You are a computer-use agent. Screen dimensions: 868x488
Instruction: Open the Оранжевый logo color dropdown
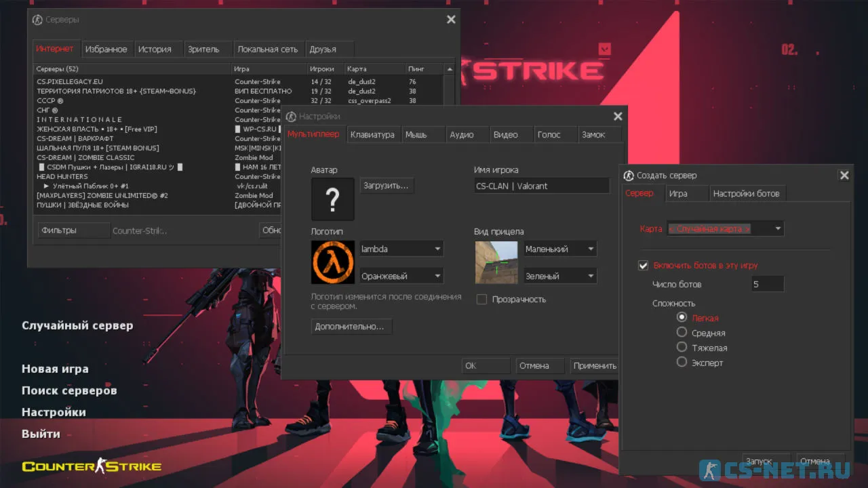pyautogui.click(x=401, y=276)
